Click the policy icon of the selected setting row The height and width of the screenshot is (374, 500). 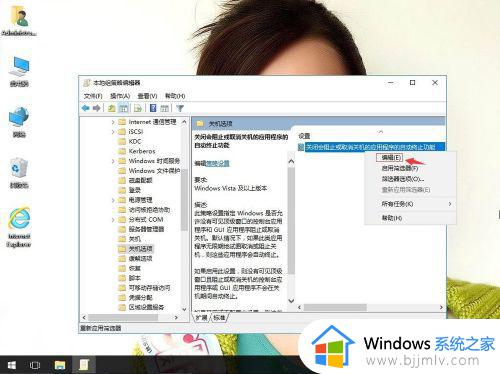[301, 147]
